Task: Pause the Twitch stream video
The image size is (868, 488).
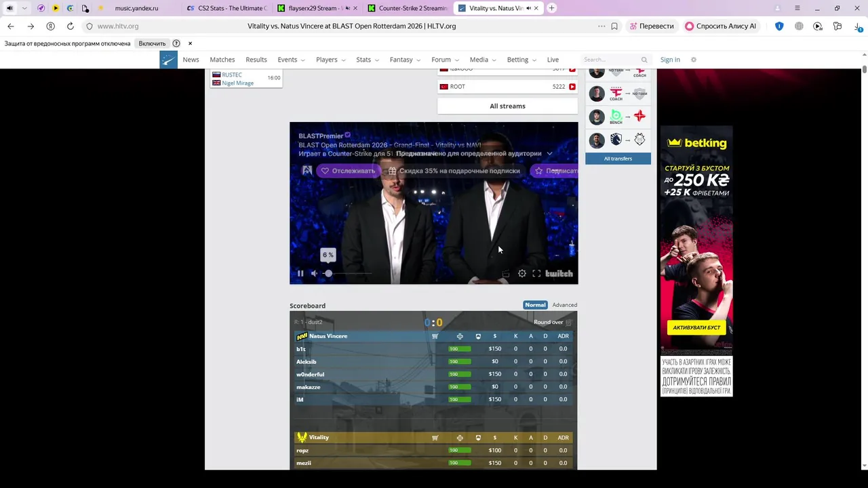Action: click(300, 274)
